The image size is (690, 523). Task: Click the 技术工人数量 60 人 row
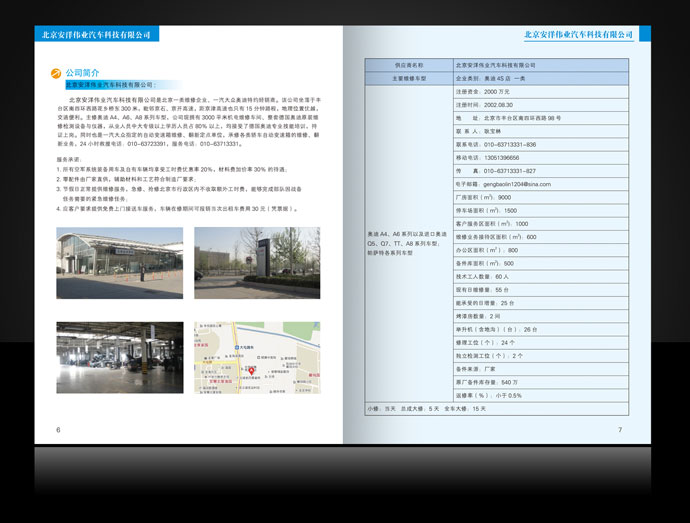(x=541, y=276)
